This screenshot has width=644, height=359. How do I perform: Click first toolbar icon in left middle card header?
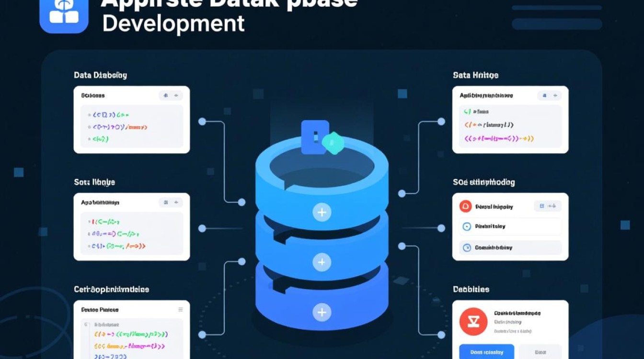point(166,202)
